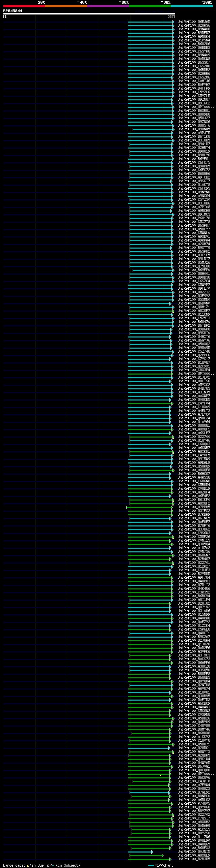Click the orange ~40% identity legend segment
The width and height of the screenshot is (216, 868).
66,6
